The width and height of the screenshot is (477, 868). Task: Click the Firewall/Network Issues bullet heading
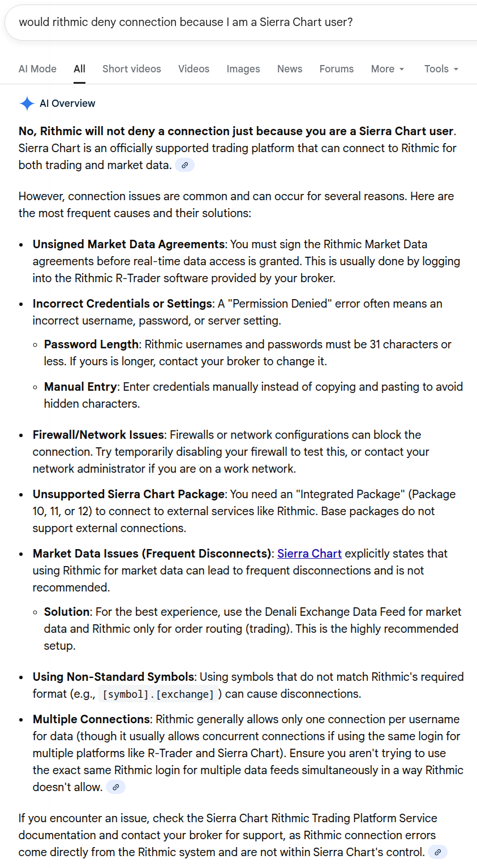pos(98,435)
